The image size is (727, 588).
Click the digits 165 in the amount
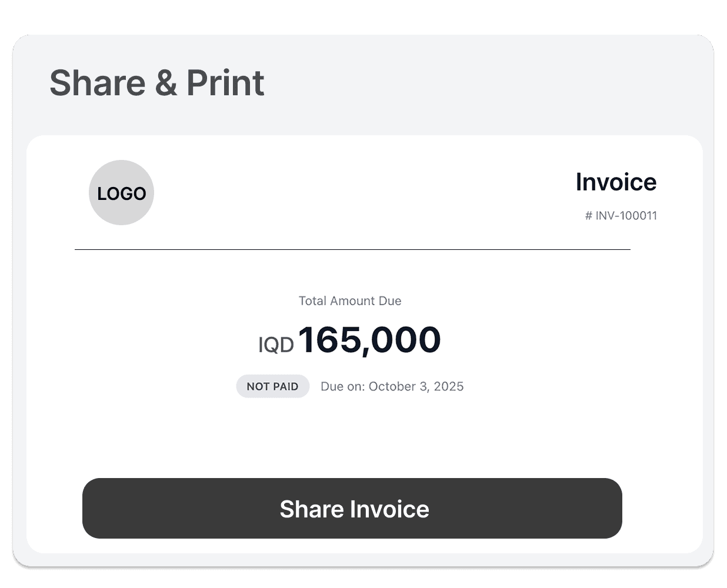[327, 340]
